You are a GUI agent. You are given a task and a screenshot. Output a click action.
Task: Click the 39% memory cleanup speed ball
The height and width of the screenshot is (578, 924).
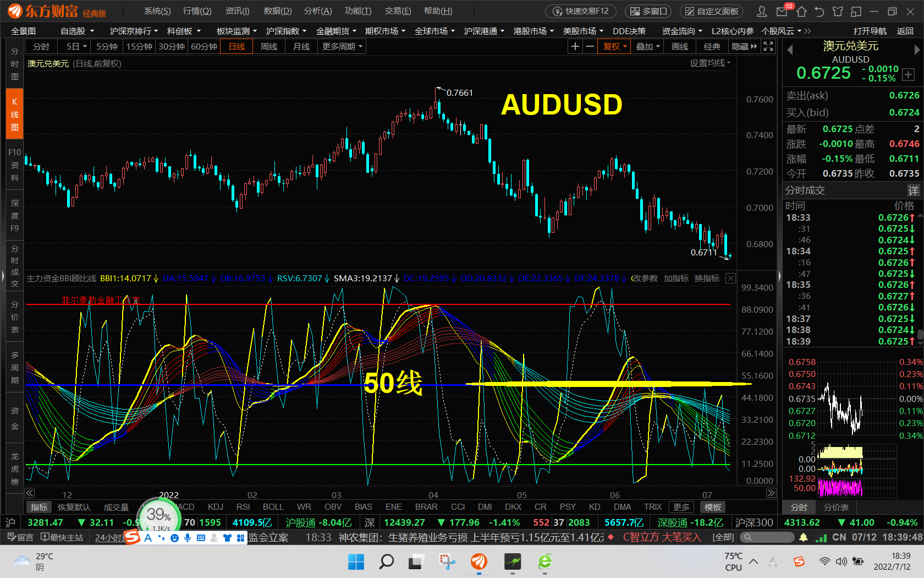click(158, 515)
